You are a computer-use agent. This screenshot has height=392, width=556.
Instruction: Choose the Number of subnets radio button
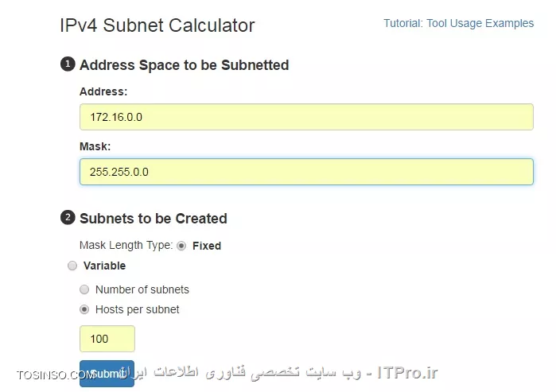tap(84, 289)
